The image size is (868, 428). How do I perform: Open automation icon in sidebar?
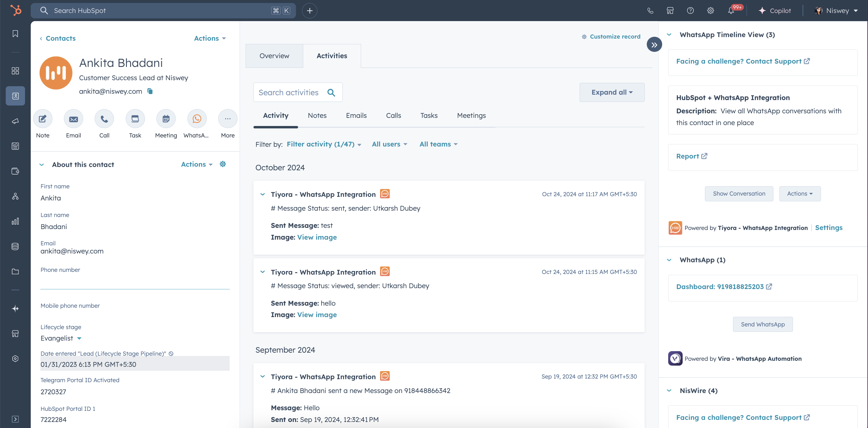click(x=15, y=196)
